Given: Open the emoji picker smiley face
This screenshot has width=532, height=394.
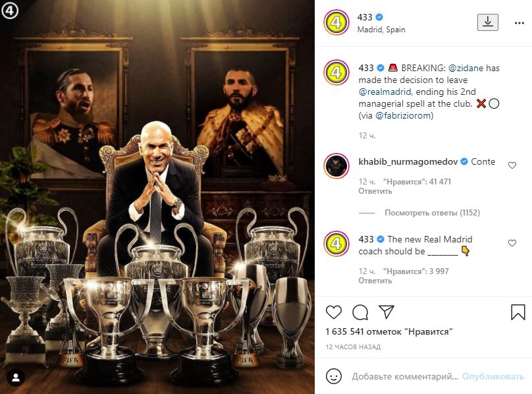Looking at the screenshot, I should pyautogui.click(x=334, y=376).
